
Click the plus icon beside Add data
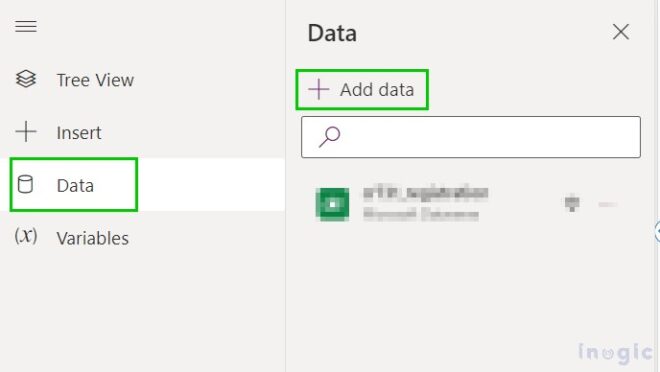pyautogui.click(x=319, y=90)
